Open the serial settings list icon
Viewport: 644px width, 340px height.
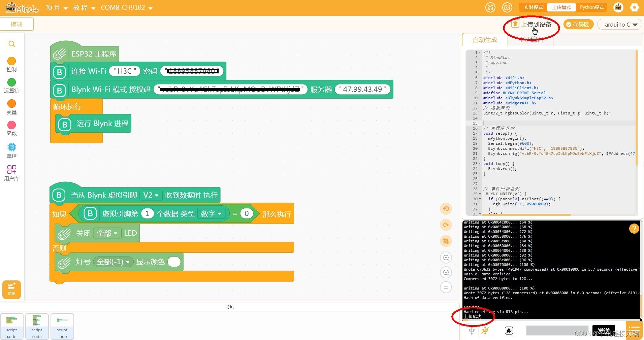pyautogui.click(x=634, y=330)
